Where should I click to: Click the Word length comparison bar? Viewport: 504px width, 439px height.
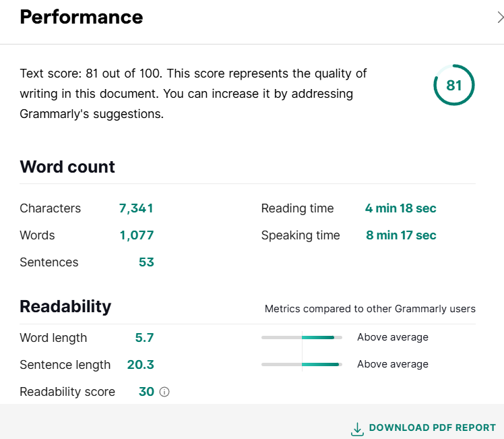click(x=302, y=337)
